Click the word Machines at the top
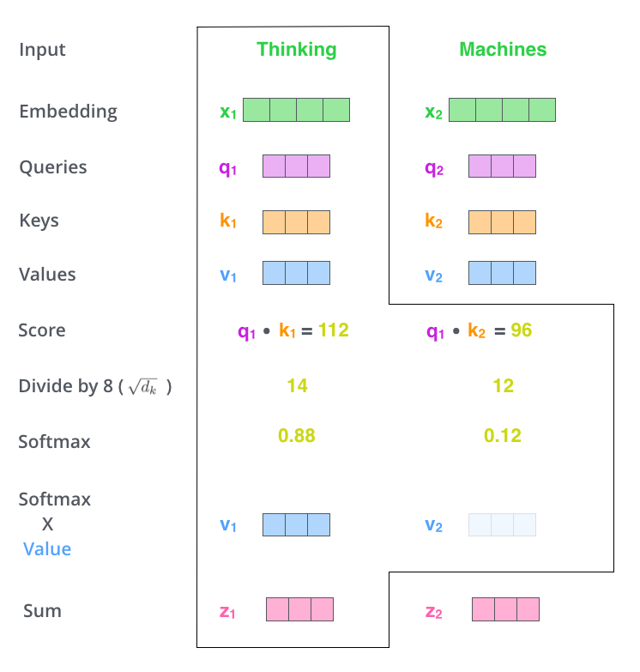The width and height of the screenshot is (640, 672). [x=503, y=49]
